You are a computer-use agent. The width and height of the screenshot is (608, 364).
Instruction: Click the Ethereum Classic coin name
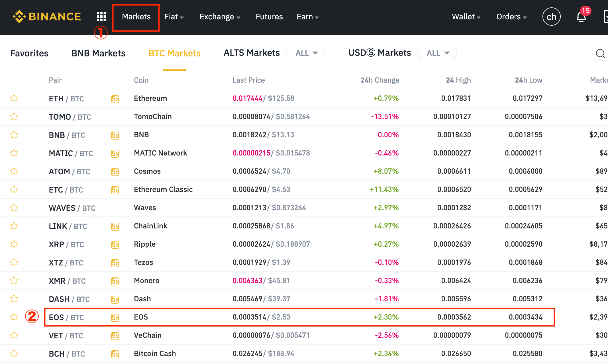pos(163,189)
